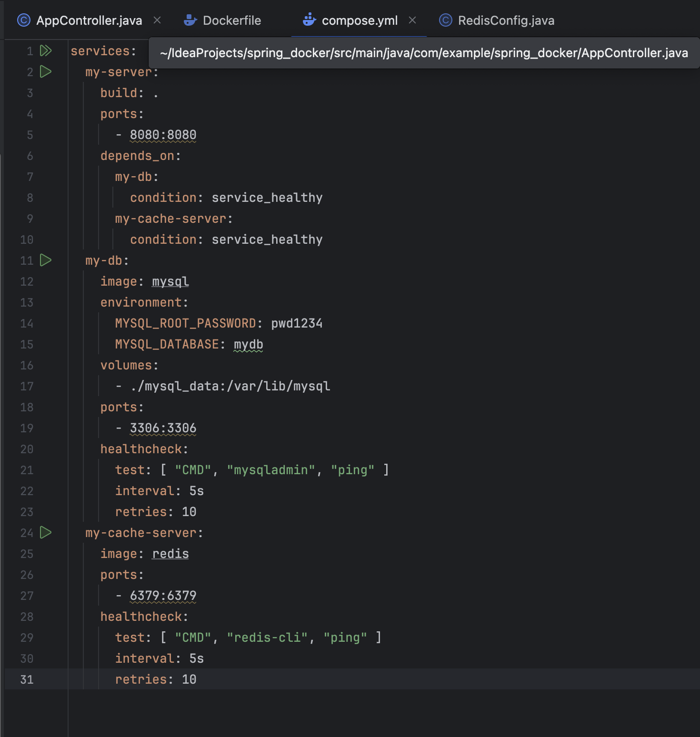Run the my-db service gutter play icon

point(45,260)
